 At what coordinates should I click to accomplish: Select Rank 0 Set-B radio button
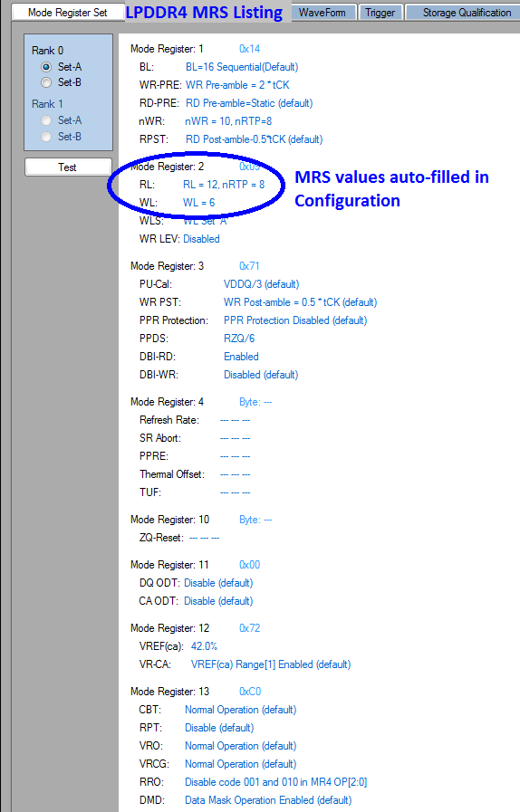(x=46, y=82)
